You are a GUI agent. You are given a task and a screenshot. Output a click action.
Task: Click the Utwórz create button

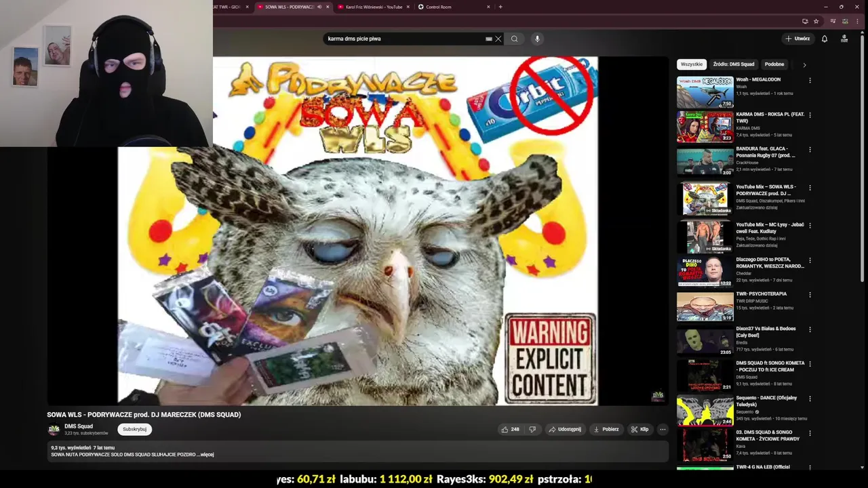pos(797,39)
